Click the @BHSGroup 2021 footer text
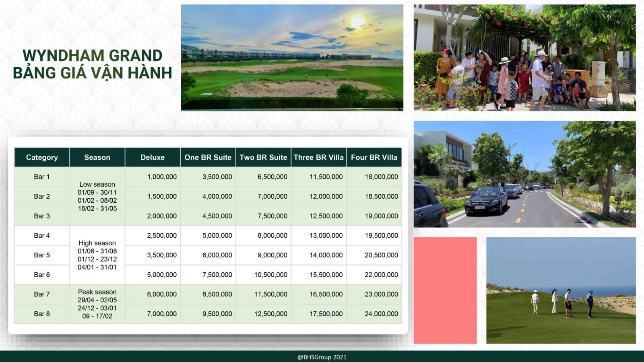Screen dimensions: 644x362 click(x=322, y=357)
